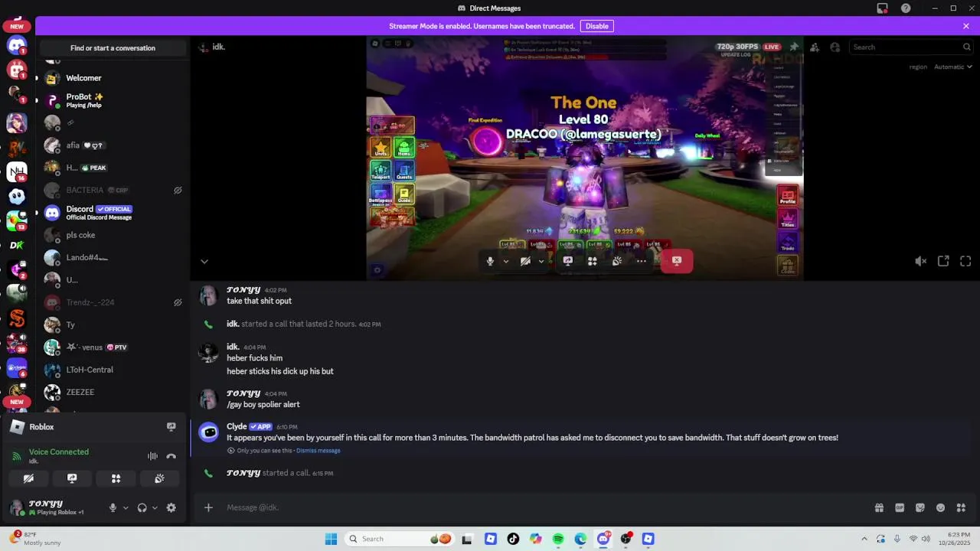This screenshot has height=551, width=980.
Task: Go to Discord home Direct Messages icon
Action: [x=17, y=45]
